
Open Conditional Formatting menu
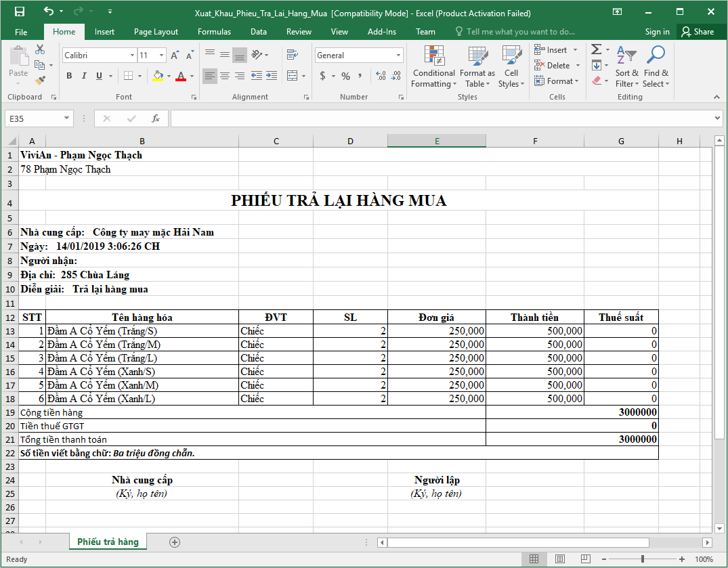point(433,67)
